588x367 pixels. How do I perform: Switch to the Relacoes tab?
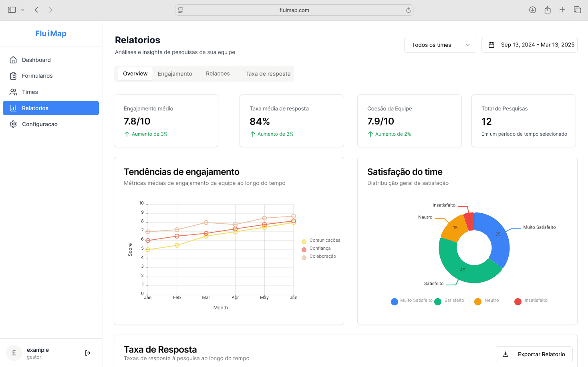(218, 74)
